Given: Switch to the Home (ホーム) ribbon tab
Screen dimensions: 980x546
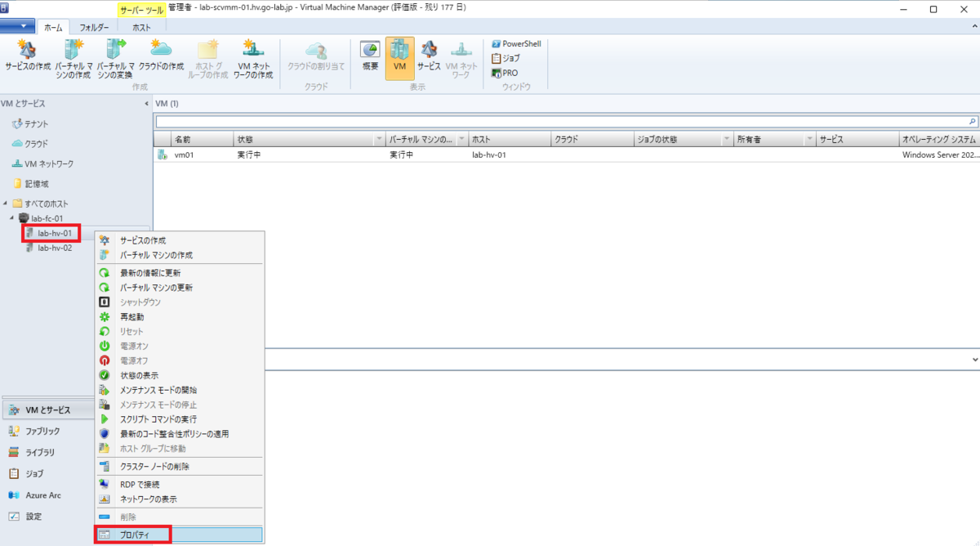Looking at the screenshot, I should pyautogui.click(x=54, y=27).
